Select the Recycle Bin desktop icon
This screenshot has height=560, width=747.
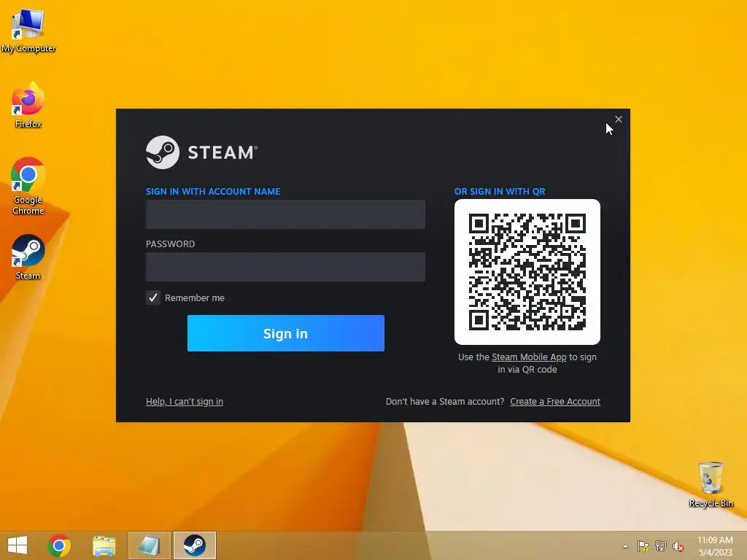(x=711, y=484)
